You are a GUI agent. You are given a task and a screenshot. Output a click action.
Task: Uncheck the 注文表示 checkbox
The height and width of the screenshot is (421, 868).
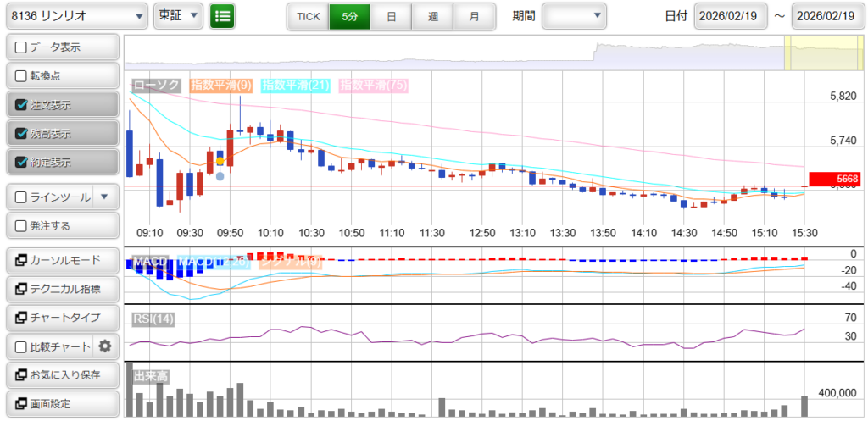pyautogui.click(x=22, y=105)
